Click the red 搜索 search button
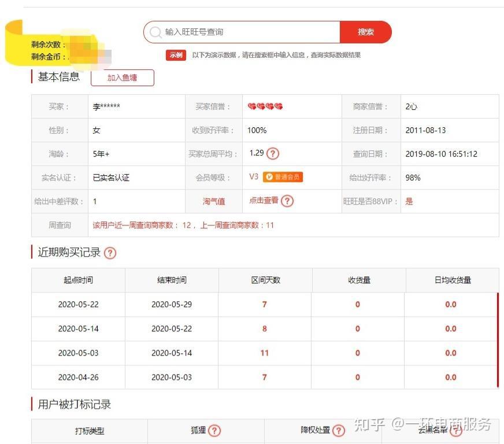Viewport: 504px width, 444px height. [x=365, y=32]
